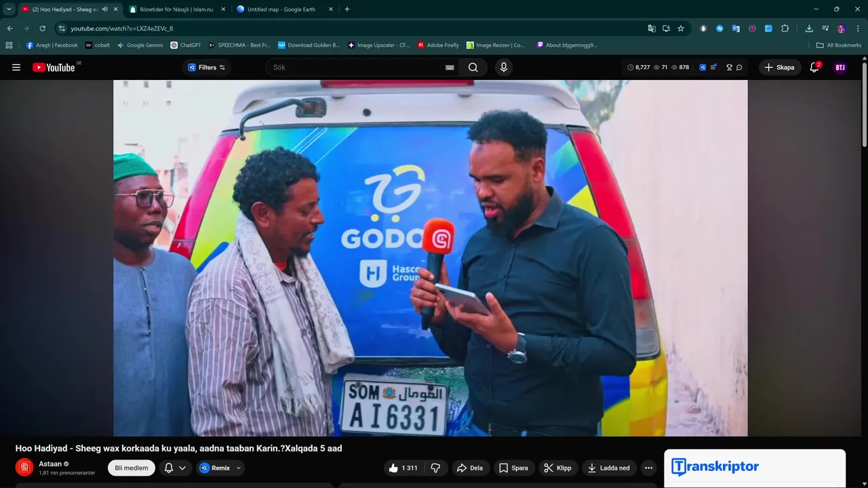Open ChatGPT bookmark
The width and height of the screenshot is (868, 488).
click(186, 45)
